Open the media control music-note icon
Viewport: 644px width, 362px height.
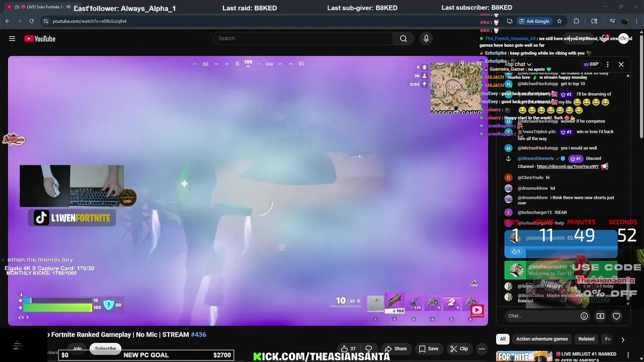point(612,21)
